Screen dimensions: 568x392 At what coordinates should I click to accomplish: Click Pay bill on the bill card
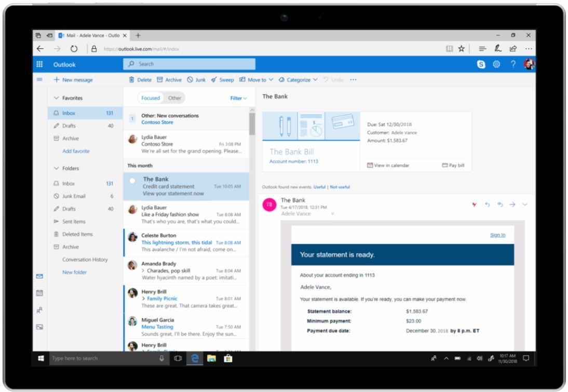pos(453,165)
